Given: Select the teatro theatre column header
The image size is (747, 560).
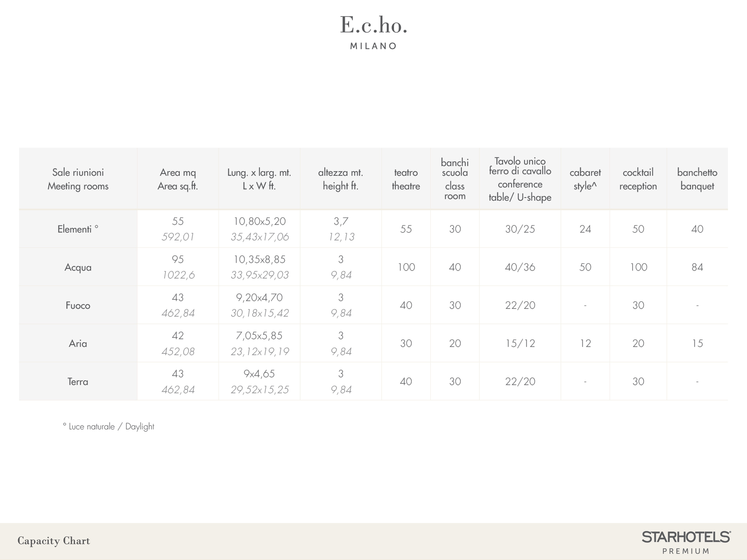Looking at the screenshot, I should (406, 179).
